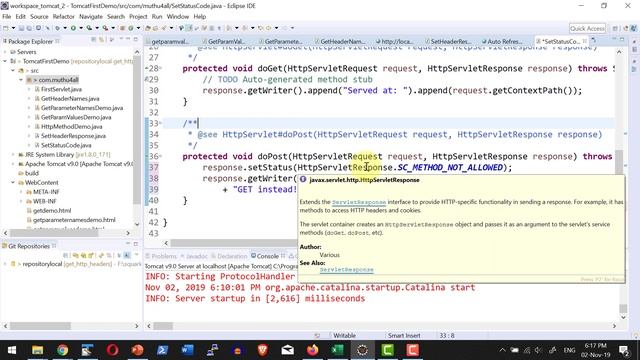
Task: Follow ServletResponse link in tooltip description
Action: tap(359, 202)
